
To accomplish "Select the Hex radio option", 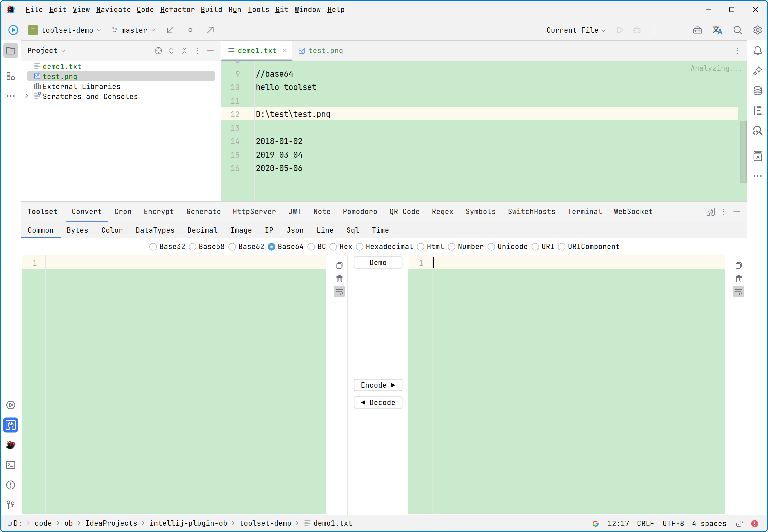I will point(333,247).
